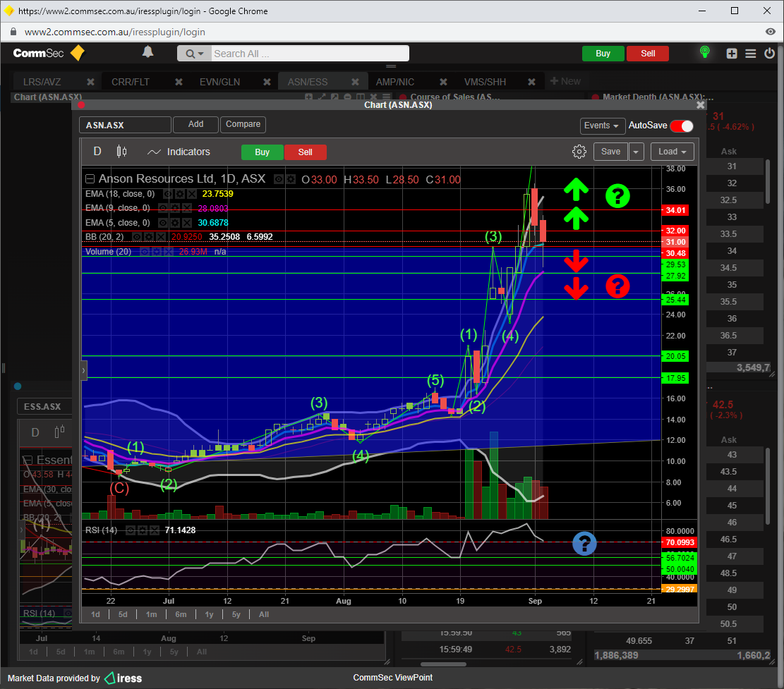Focus the Search All field
The height and width of the screenshot is (689, 784).
click(310, 54)
